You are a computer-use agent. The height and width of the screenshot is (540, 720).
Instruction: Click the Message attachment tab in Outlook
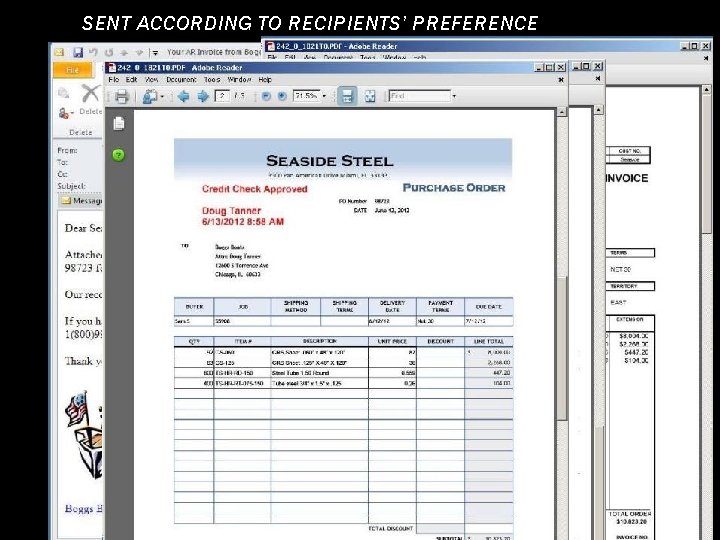click(81, 201)
